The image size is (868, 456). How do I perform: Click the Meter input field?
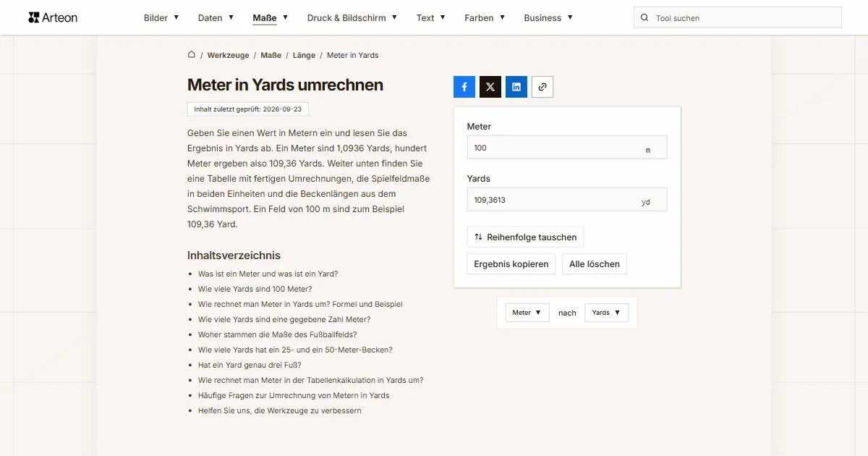tap(567, 148)
